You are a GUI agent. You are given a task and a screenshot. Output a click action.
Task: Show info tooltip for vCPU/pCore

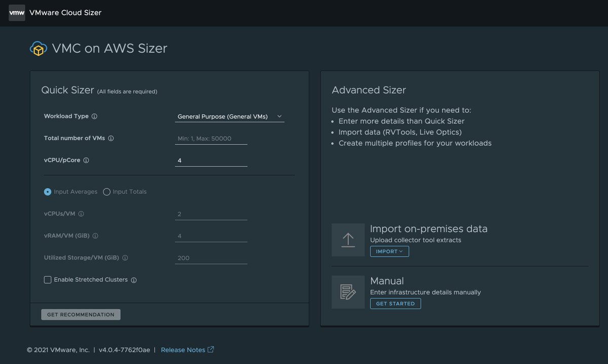(x=86, y=160)
